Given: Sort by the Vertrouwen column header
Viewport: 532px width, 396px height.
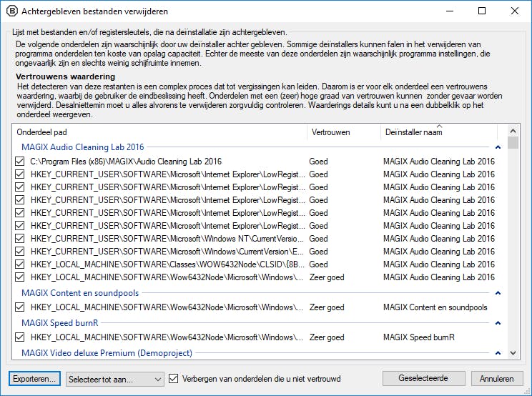Looking at the screenshot, I should click(343, 132).
